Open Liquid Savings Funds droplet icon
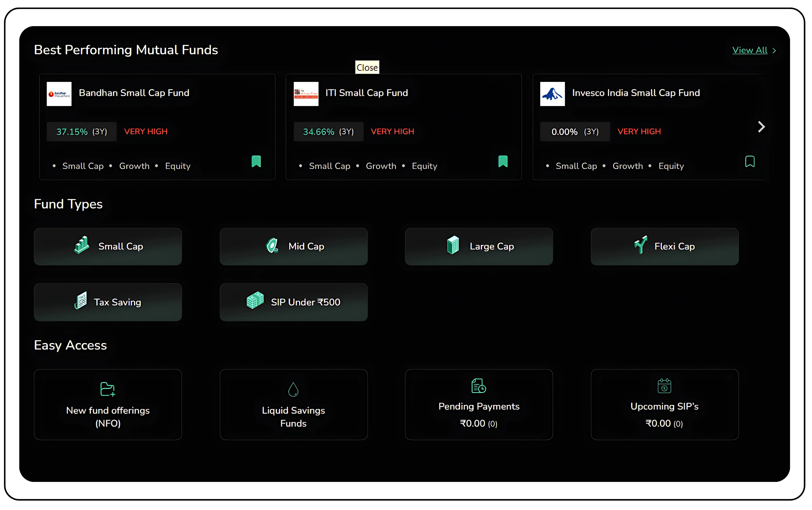This screenshot has height=510, width=812. click(293, 389)
